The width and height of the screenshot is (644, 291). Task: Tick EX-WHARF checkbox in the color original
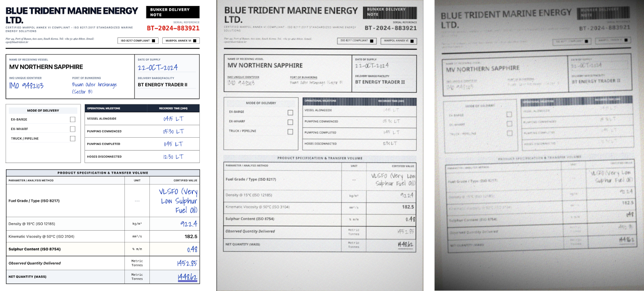[72, 129]
